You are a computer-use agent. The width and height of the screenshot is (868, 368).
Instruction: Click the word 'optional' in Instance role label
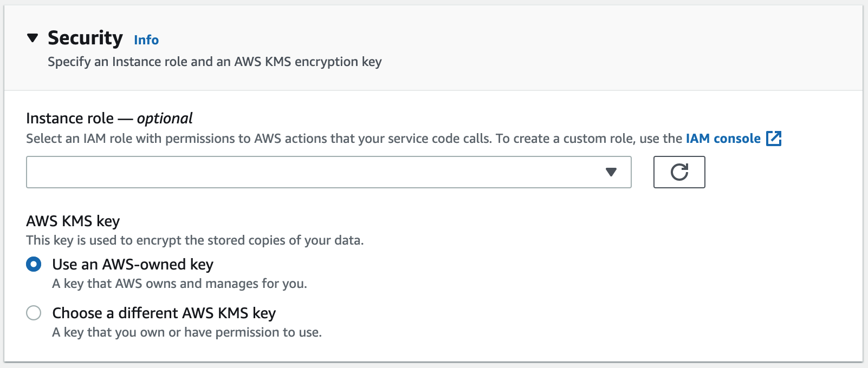point(165,118)
